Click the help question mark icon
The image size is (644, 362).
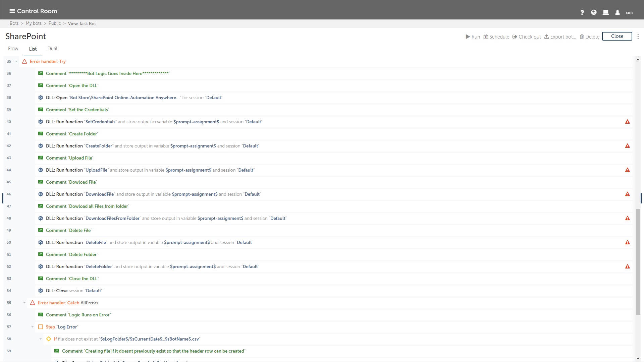click(x=582, y=12)
